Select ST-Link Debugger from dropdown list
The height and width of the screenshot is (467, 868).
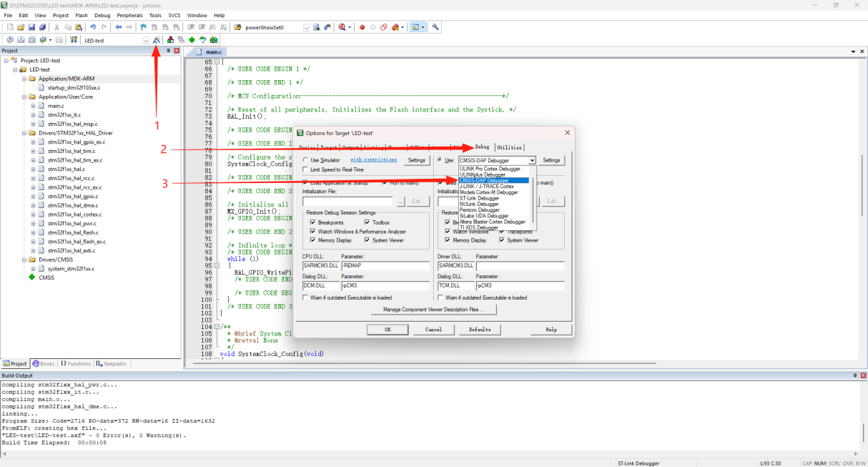479,198
